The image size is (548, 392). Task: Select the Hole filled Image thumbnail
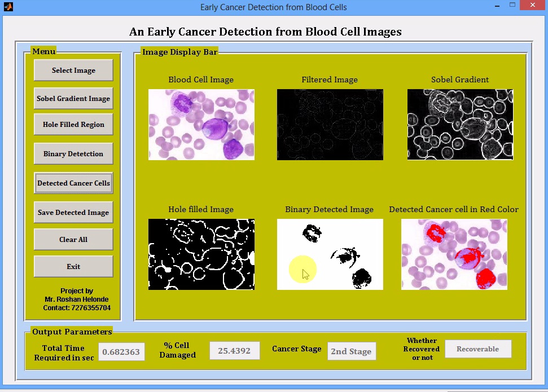coord(201,254)
